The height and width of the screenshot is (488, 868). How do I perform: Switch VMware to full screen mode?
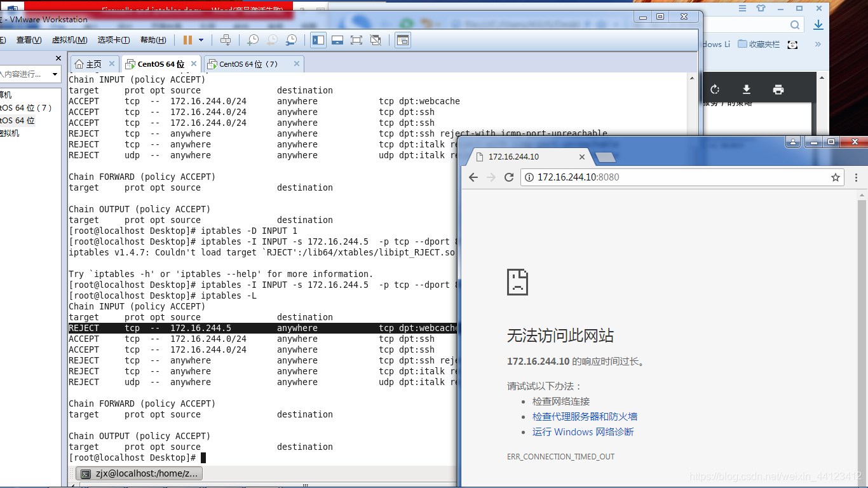(356, 40)
